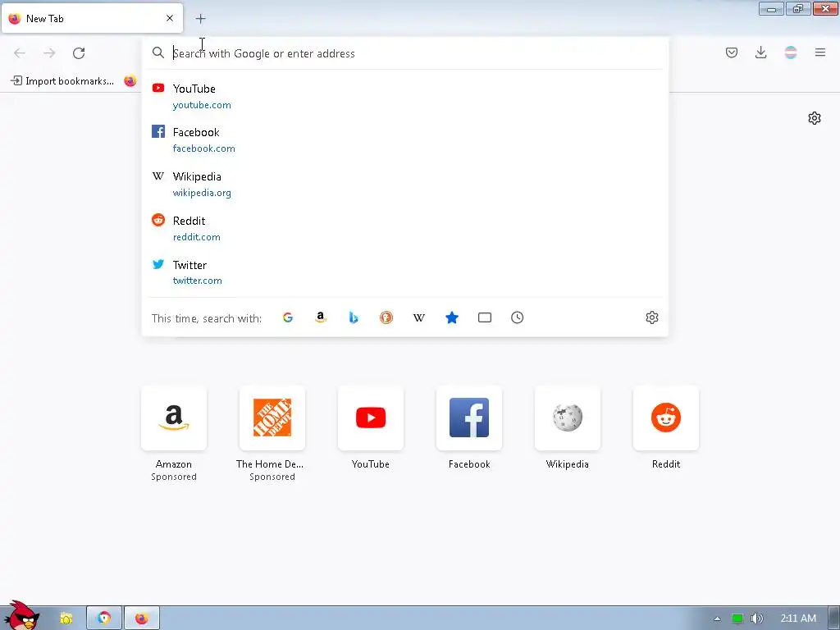The width and height of the screenshot is (840, 630).
Task: Reload the current page
Action: (79, 53)
